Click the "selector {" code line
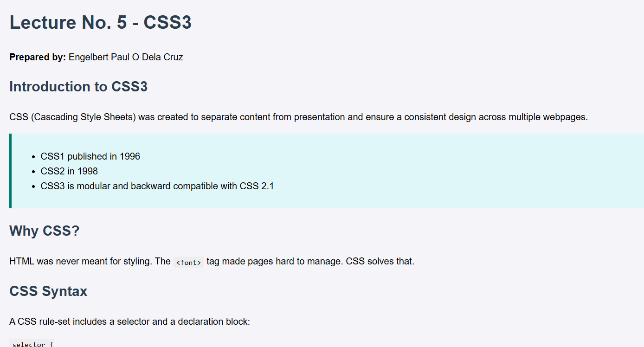 [32, 344]
